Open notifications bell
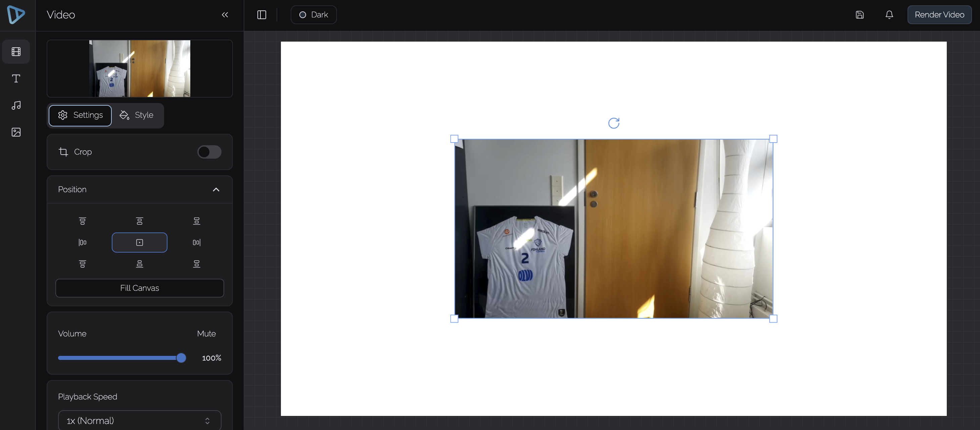Viewport: 980px width, 430px height. (889, 15)
